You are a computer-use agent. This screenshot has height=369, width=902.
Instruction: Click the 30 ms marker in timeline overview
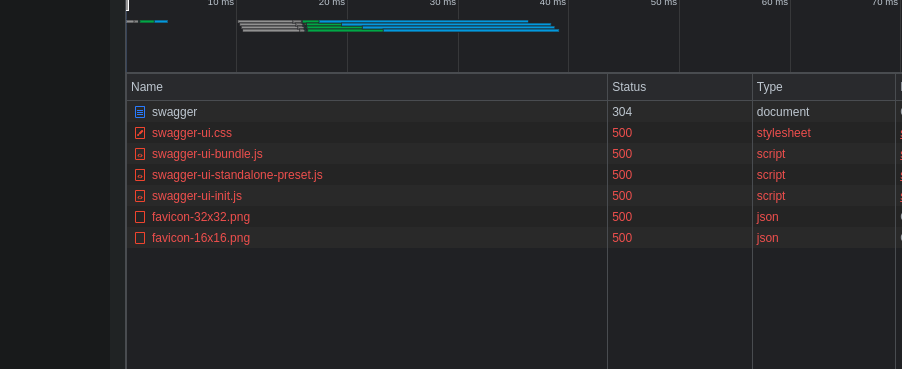click(x=443, y=3)
